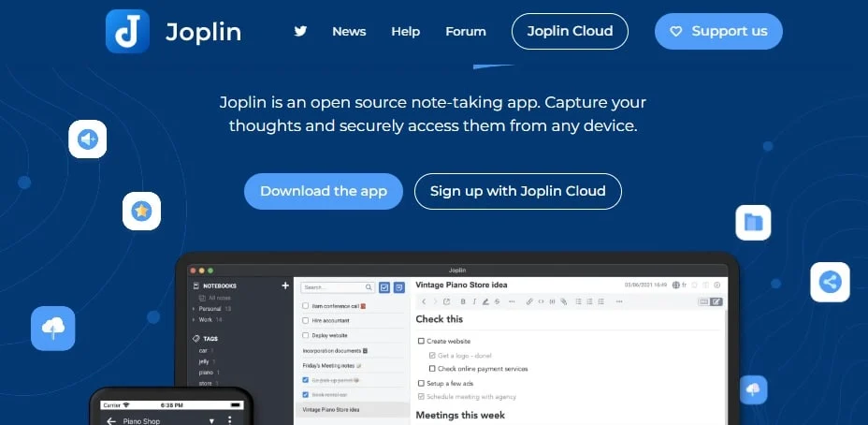Open the dropdown arrow on phone header

pos(211,421)
